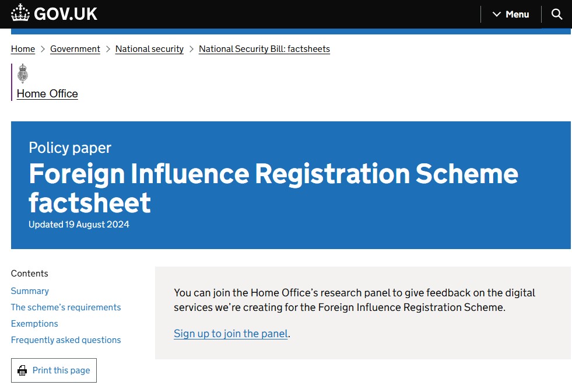Open National security breadcrumb
Viewport: 572px width, 392px height.
tap(149, 49)
